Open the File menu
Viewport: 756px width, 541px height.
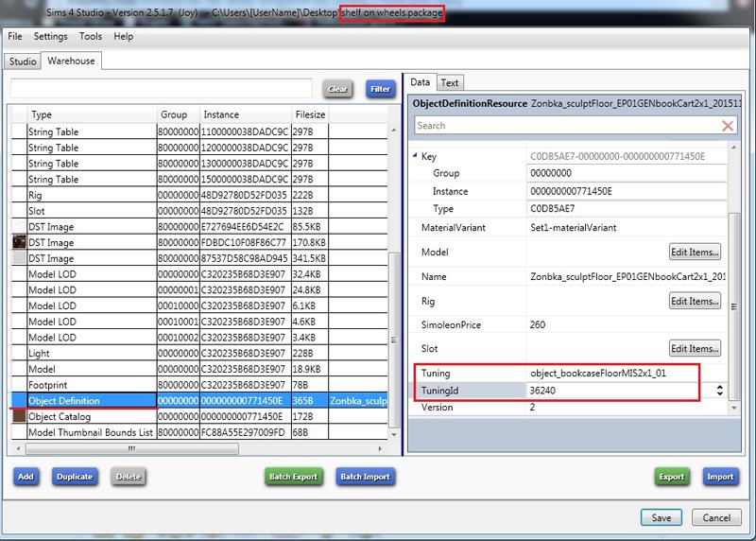coord(15,36)
